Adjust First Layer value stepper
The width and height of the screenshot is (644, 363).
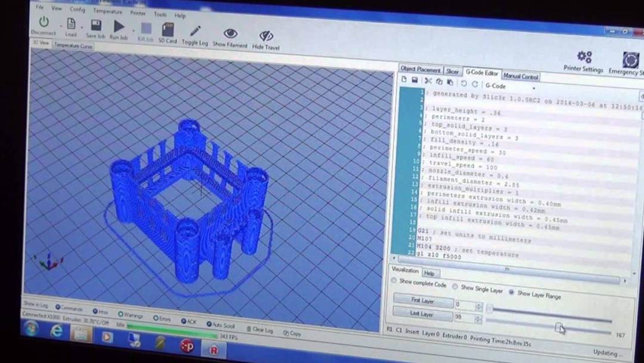[479, 306]
